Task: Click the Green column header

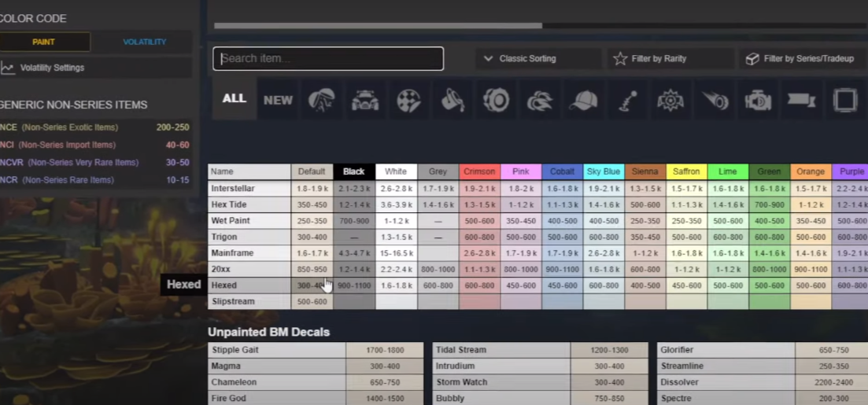Action: pyautogui.click(x=770, y=171)
